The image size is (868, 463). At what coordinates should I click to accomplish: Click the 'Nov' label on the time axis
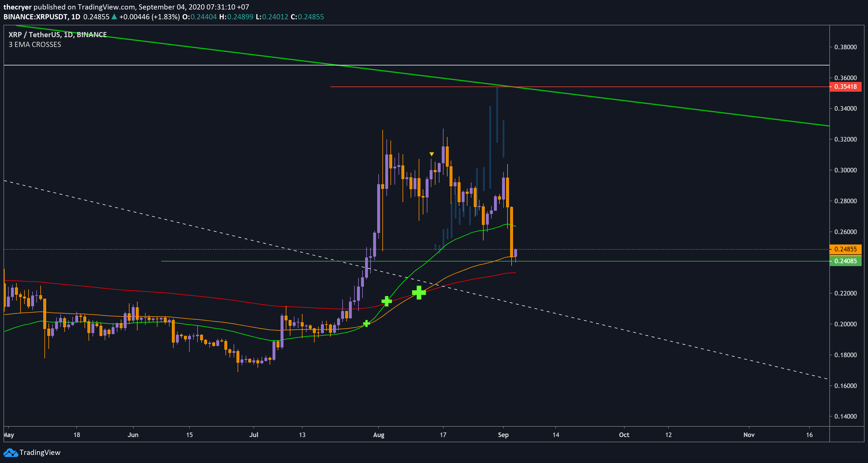point(749,435)
